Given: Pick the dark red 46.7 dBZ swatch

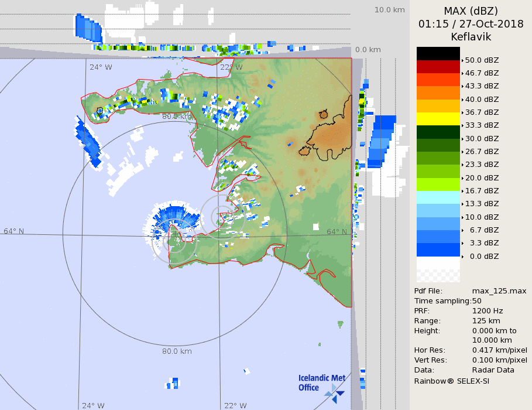Looking at the screenshot, I should pyautogui.click(x=438, y=67).
